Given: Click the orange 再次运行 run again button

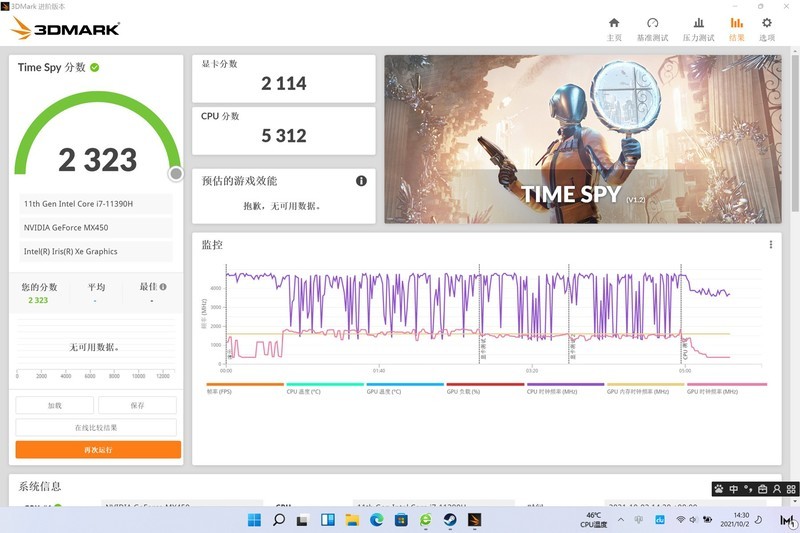Looking at the screenshot, I should tap(98, 450).
